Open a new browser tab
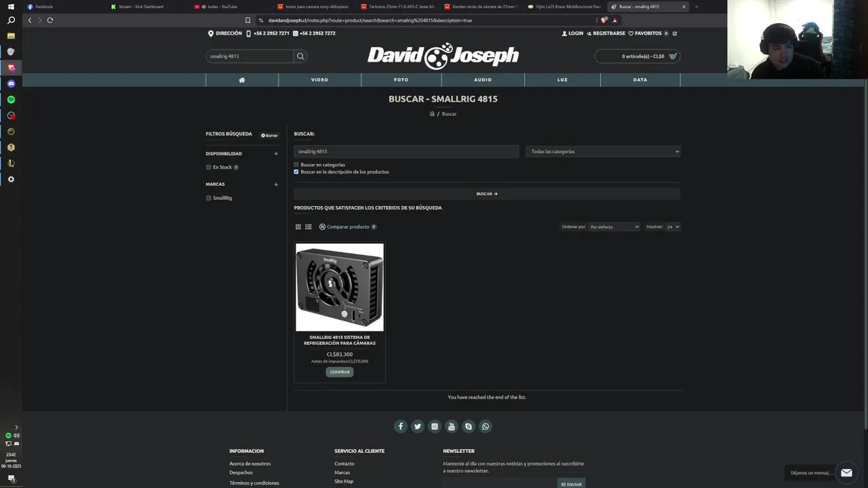868x488 pixels. [696, 7]
